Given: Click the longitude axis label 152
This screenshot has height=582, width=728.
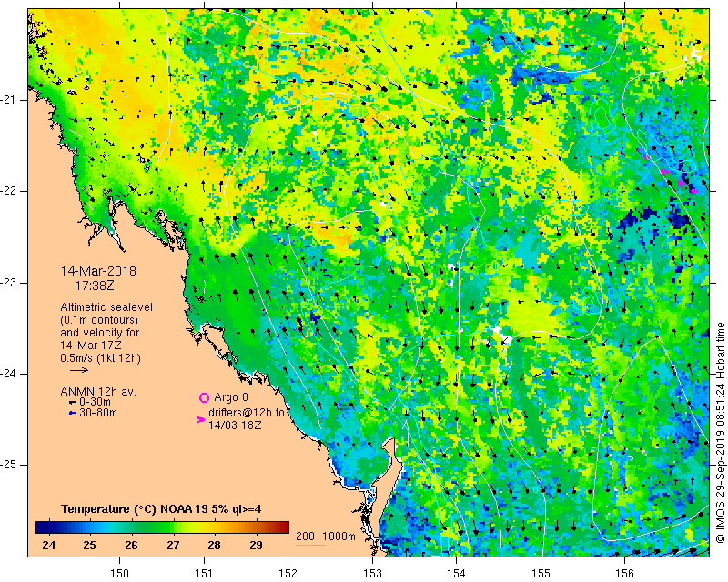Looking at the screenshot, I should click(x=288, y=574).
